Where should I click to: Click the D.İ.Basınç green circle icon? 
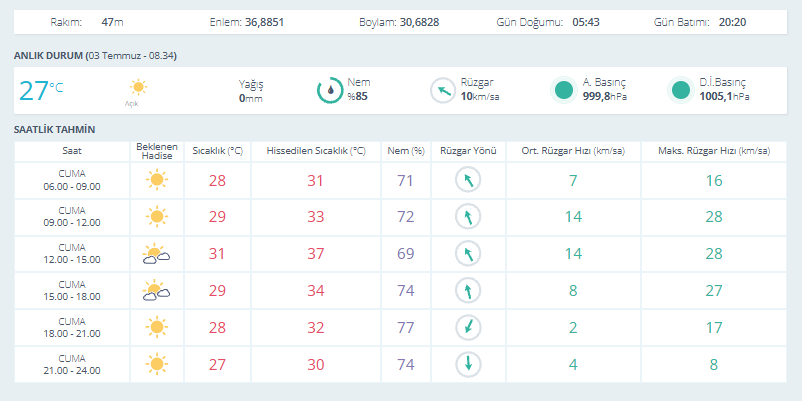[x=681, y=90]
